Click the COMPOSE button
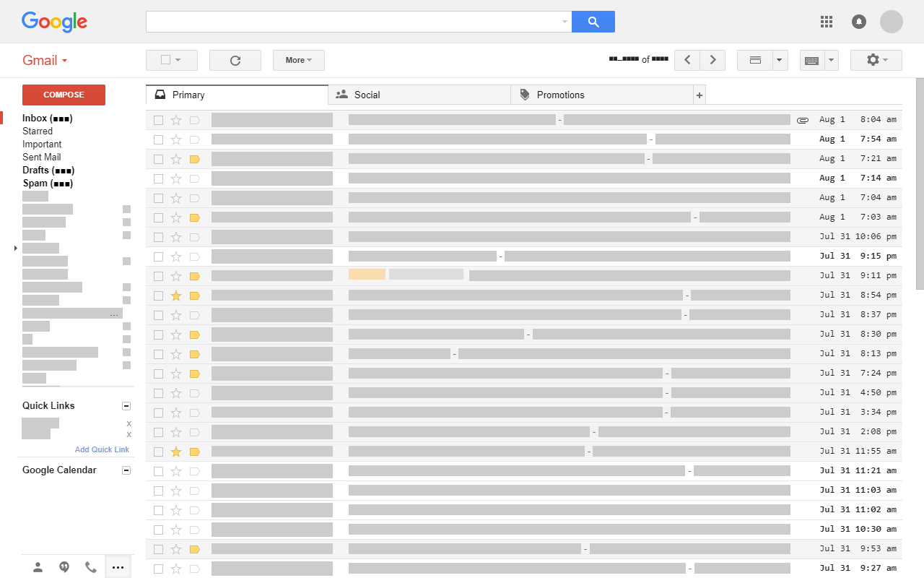 pyautogui.click(x=64, y=95)
